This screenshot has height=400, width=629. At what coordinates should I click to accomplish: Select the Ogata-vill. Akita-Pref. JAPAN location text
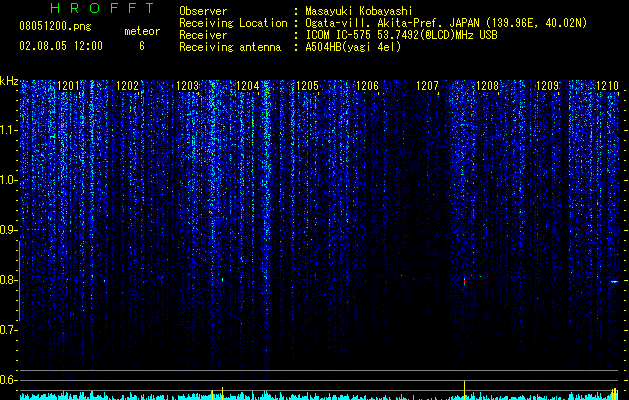[x=446, y=23]
